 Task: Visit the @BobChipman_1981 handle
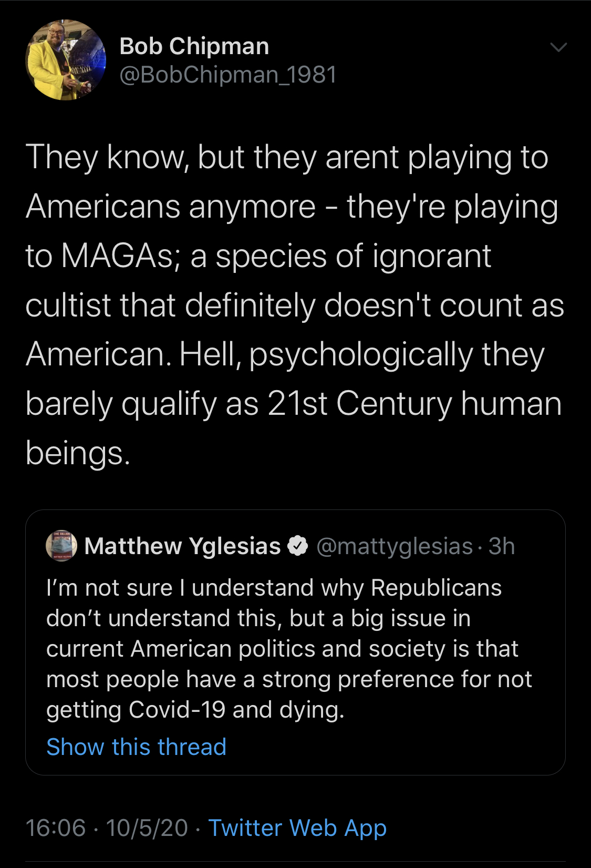click(x=228, y=75)
